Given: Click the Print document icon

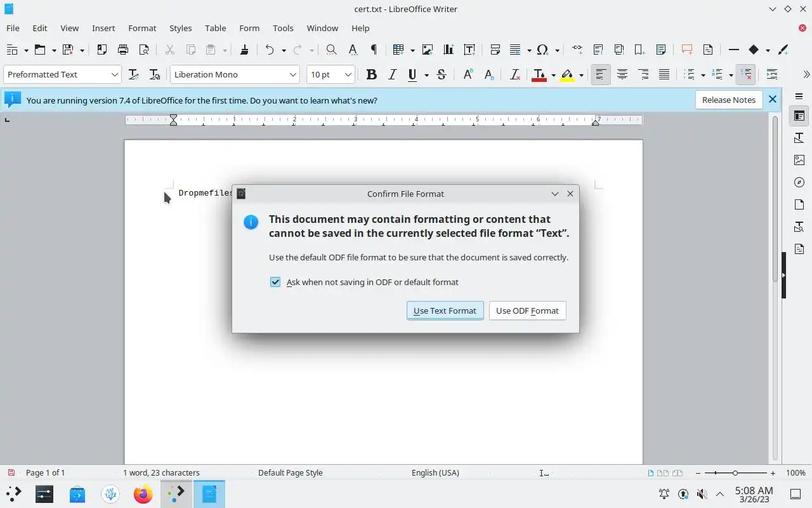Looking at the screenshot, I should click(x=123, y=50).
